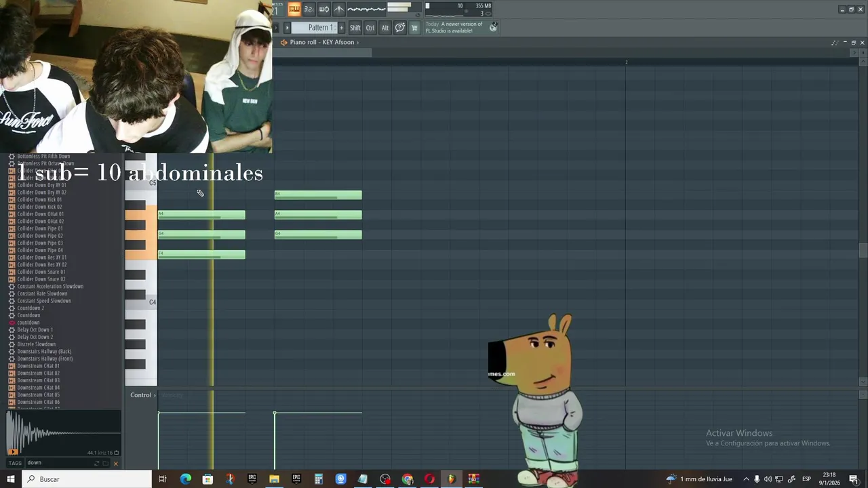This screenshot has height=488, width=868.
Task: Open Calculator from taskbar
Action: pyautogui.click(x=318, y=479)
